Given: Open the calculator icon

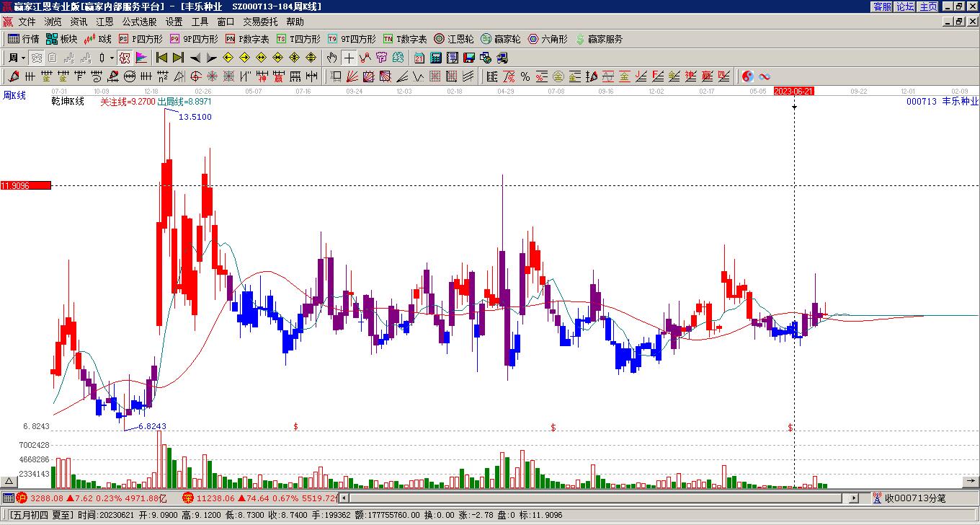Looking at the screenshot, I should coord(436,58).
